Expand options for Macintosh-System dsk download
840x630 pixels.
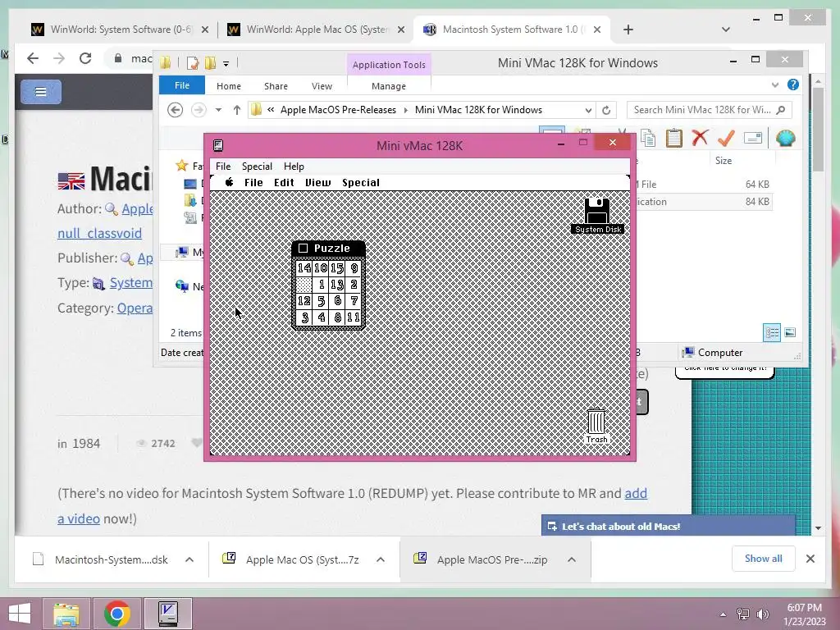click(x=189, y=559)
